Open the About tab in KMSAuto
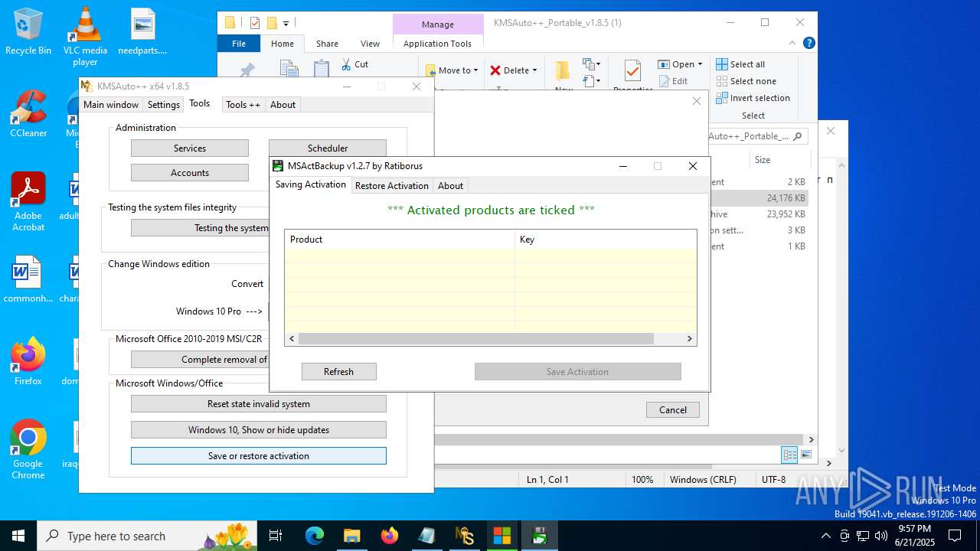This screenshot has height=551, width=980. coord(283,105)
